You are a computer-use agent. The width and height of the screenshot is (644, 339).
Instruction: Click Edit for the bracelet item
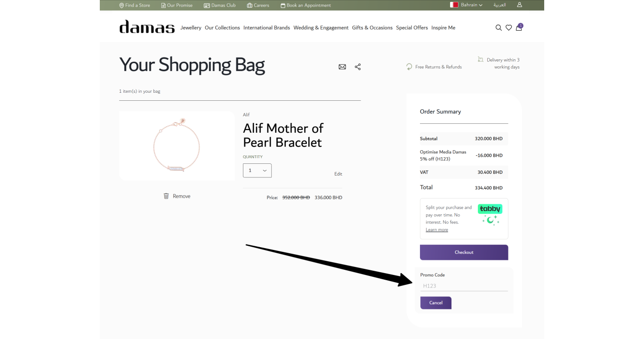tap(338, 174)
